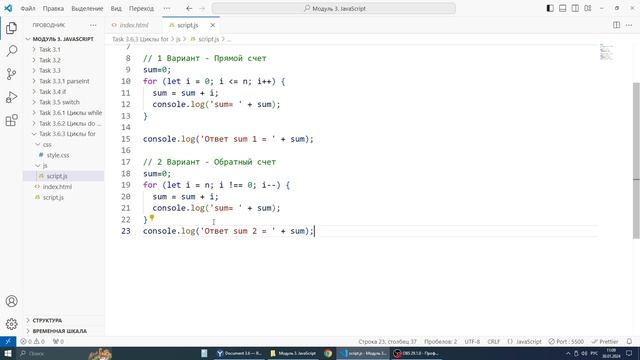
Task: Open the Manage gear settings icon
Action: (11, 324)
